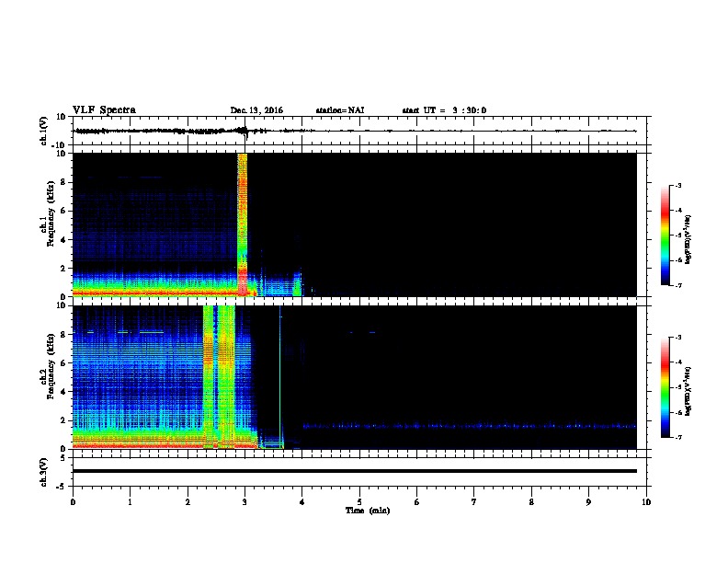This screenshot has width=728, height=563.
Task: Click the time axis tick label "7"
Action: (474, 502)
